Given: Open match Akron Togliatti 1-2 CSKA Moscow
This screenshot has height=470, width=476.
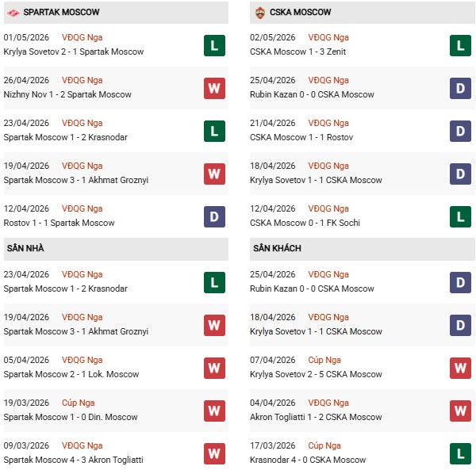Looking at the screenshot, I should pos(316,417).
